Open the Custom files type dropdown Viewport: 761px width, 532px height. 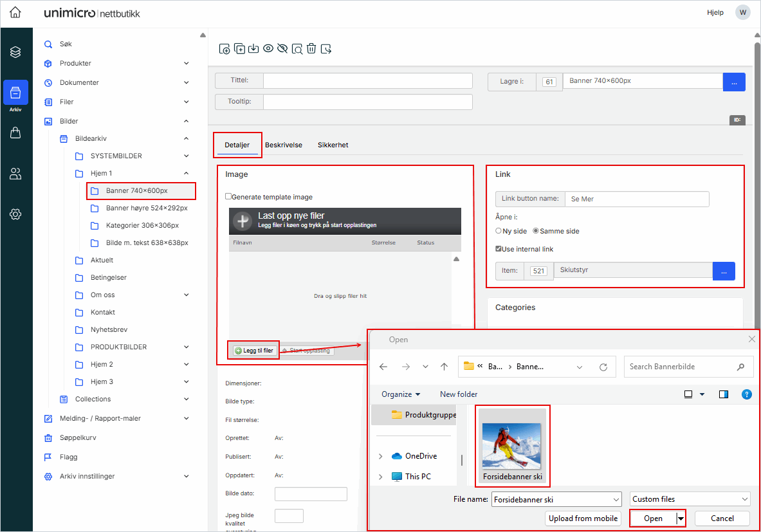point(690,499)
